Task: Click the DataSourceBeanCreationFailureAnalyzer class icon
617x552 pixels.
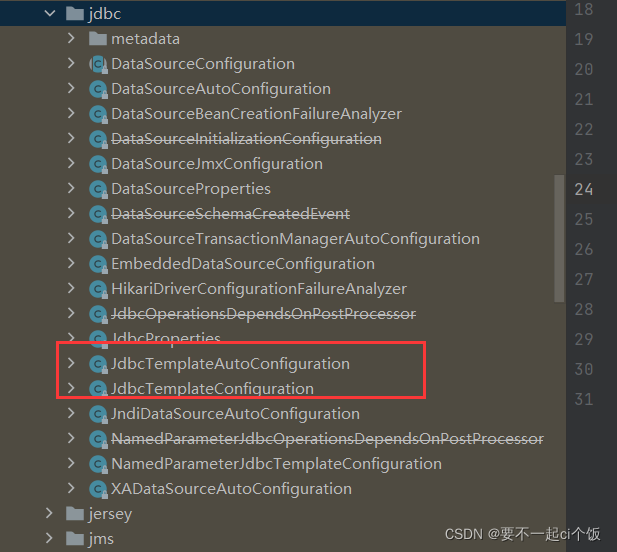Action: point(98,114)
